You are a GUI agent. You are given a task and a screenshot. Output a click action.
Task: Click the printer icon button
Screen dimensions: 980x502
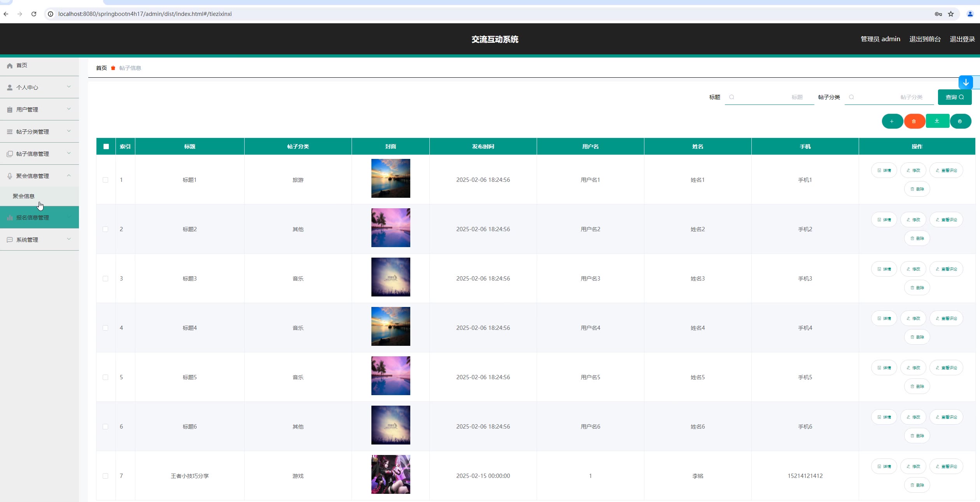[x=960, y=121]
